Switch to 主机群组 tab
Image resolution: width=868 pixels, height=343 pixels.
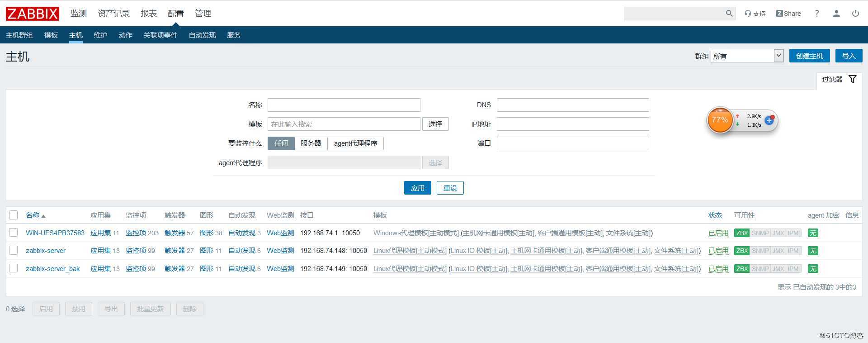(19, 35)
